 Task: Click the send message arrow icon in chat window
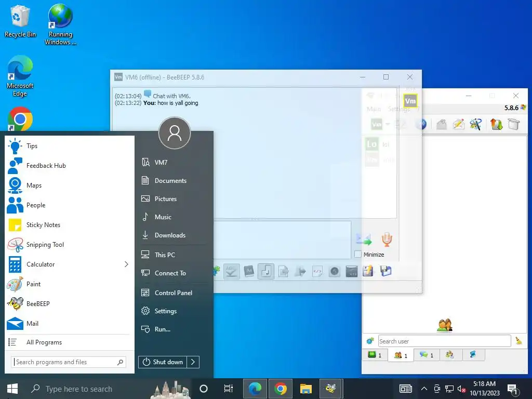[364, 239]
